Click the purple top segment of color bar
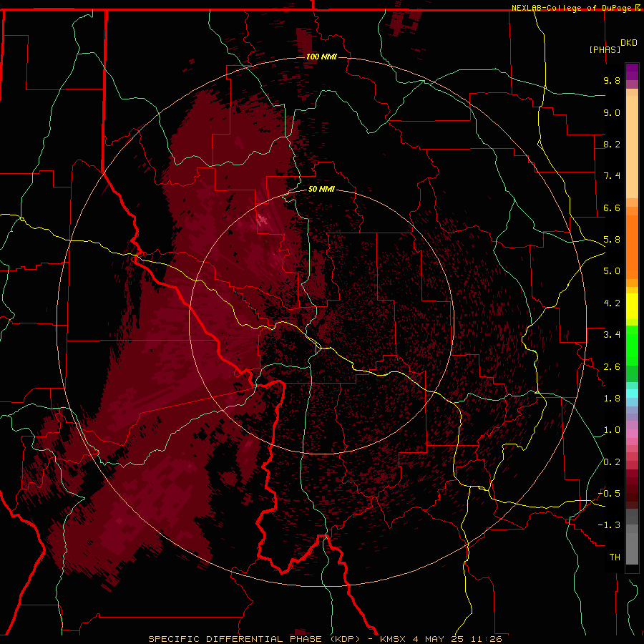The width and height of the screenshot is (644, 644). [632, 72]
